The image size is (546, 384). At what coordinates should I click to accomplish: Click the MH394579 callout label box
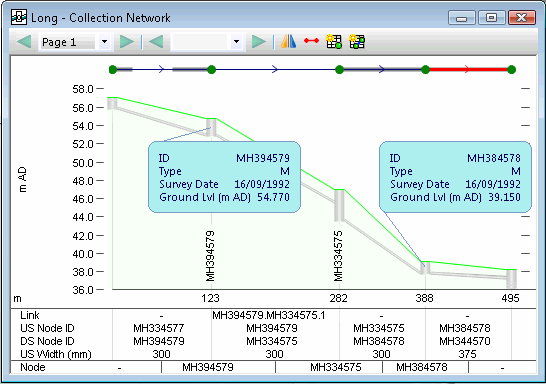tap(224, 177)
